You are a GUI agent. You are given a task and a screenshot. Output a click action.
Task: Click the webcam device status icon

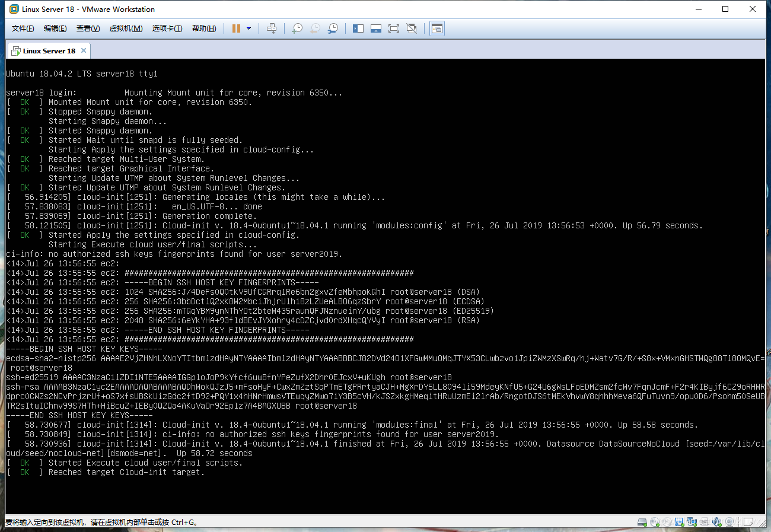729,522
